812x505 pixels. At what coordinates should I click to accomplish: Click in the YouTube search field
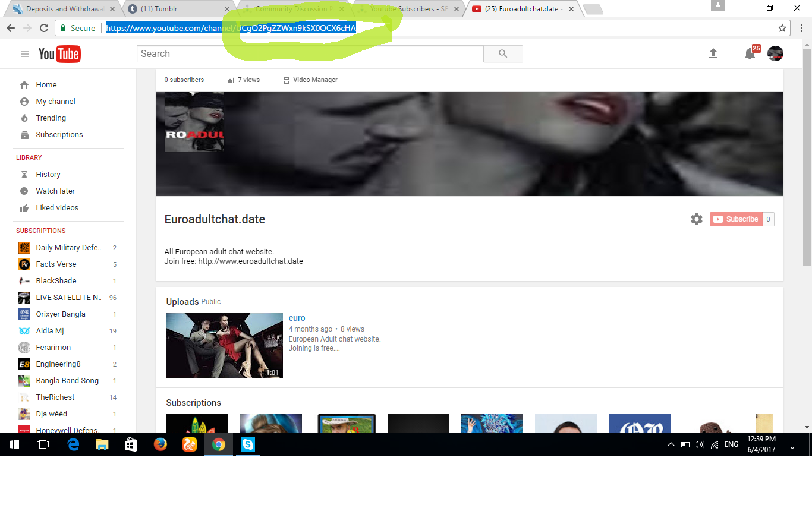click(310, 54)
